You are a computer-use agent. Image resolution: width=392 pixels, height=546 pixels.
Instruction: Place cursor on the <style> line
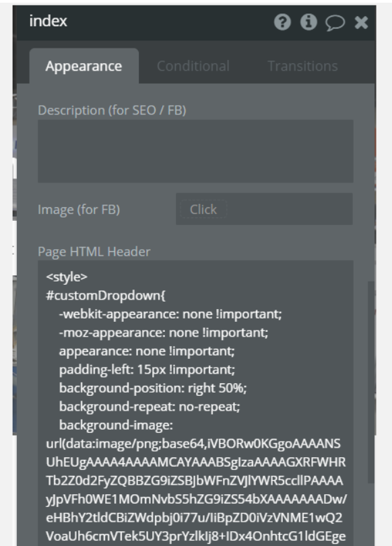pyautogui.click(x=67, y=277)
